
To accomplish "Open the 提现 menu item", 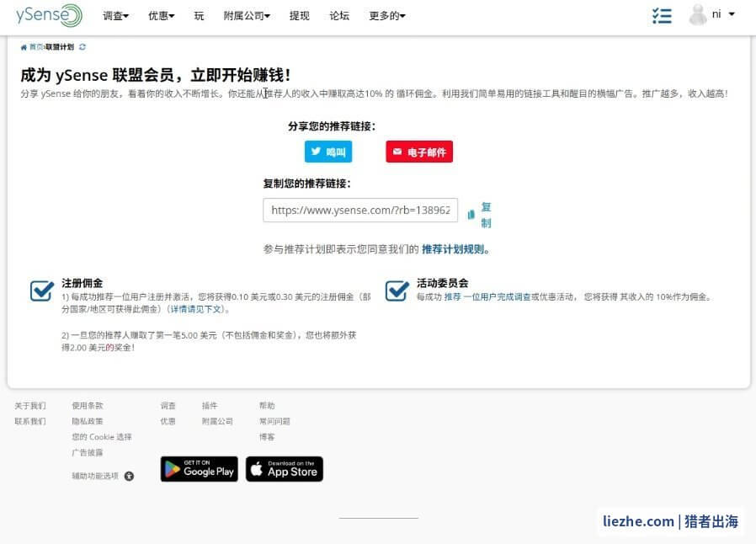I will point(300,16).
